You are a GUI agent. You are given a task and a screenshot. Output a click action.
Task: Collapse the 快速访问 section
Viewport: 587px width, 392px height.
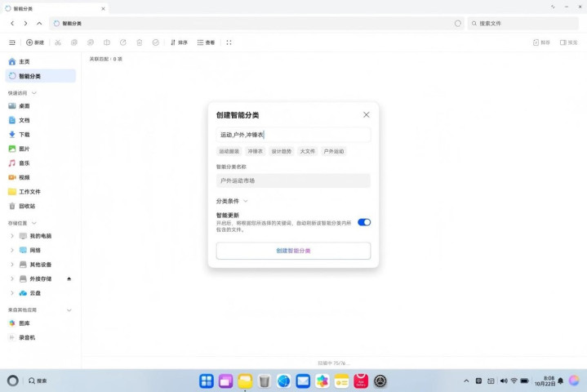click(33, 93)
